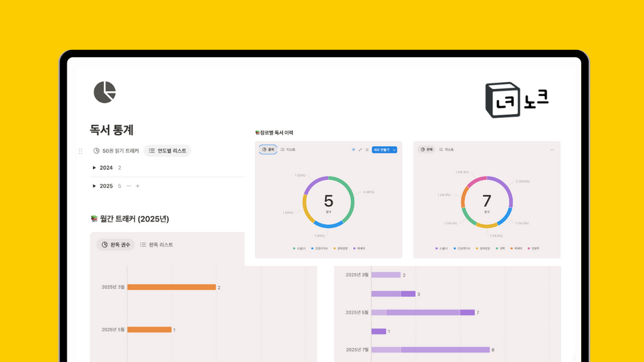This screenshot has height=362, width=644.
Task: Click the blue filter icon in the donut panel
Action: point(353,150)
